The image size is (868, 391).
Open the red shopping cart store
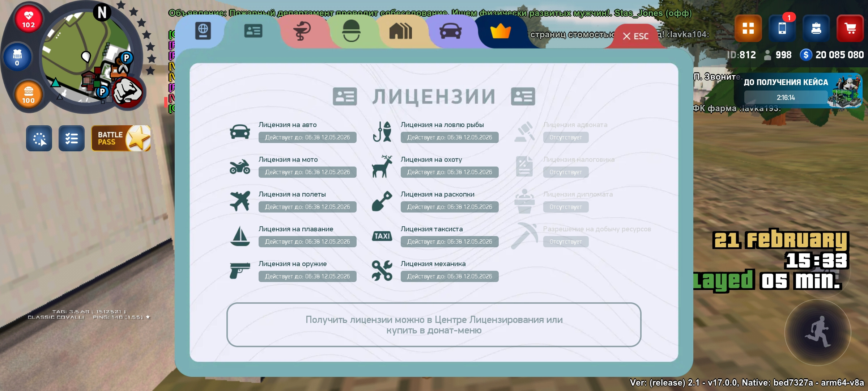(850, 28)
